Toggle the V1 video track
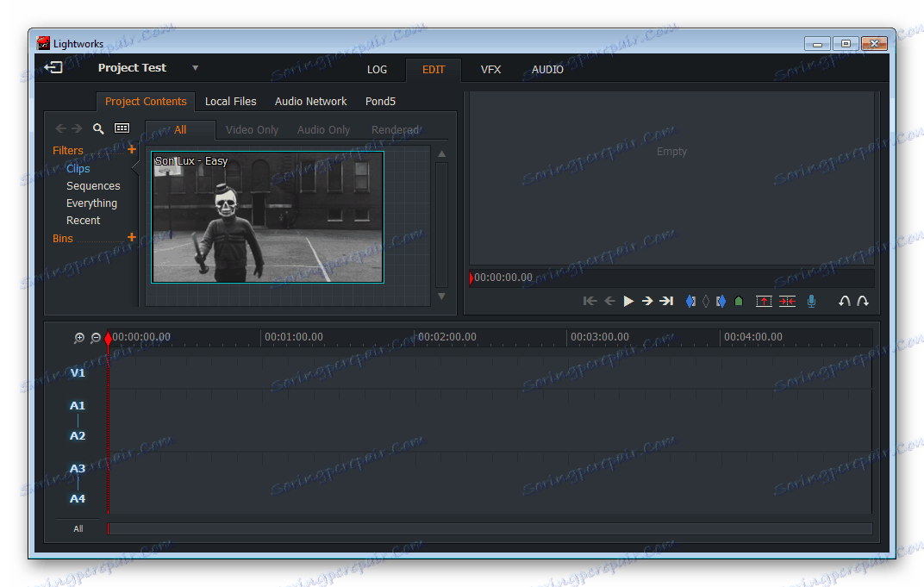Image resolution: width=924 pixels, height=587 pixels. 78,372
